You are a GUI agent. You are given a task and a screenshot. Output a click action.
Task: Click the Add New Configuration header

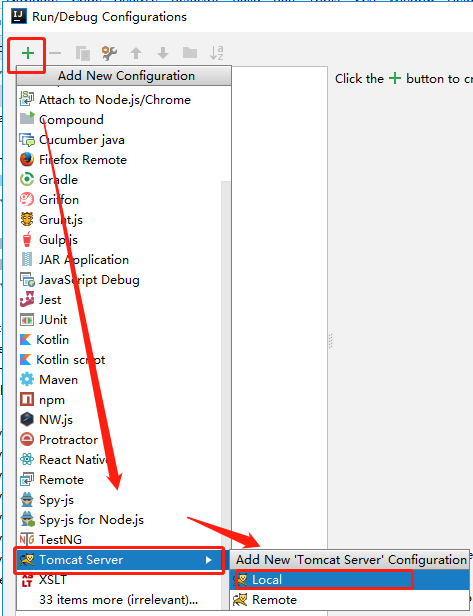tap(126, 75)
